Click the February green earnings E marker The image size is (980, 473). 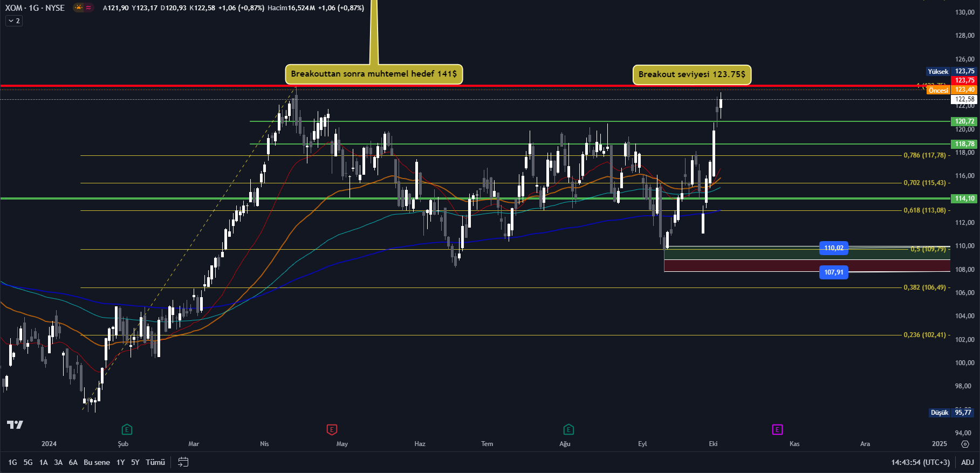tap(127, 429)
